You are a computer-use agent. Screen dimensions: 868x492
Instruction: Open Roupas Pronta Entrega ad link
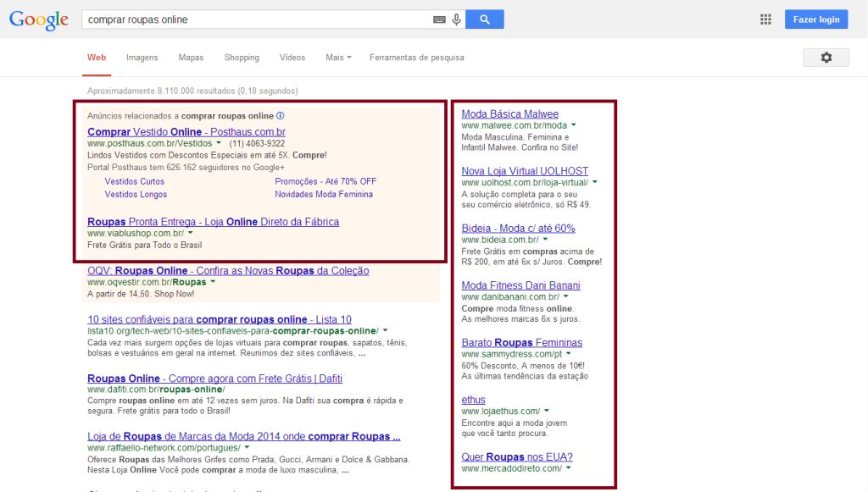coord(213,222)
